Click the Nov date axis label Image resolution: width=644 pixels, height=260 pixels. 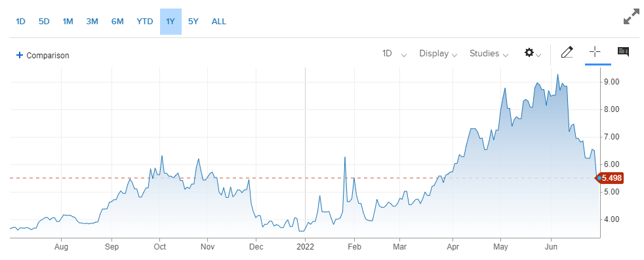tap(208, 247)
